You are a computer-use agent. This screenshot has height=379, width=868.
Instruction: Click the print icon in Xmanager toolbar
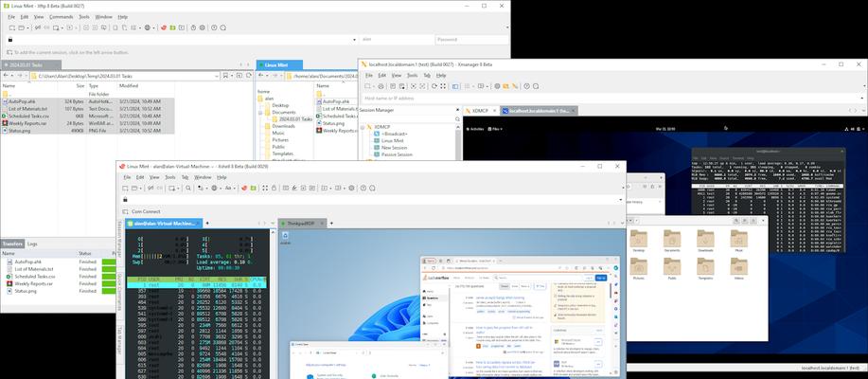pyautogui.click(x=381, y=86)
